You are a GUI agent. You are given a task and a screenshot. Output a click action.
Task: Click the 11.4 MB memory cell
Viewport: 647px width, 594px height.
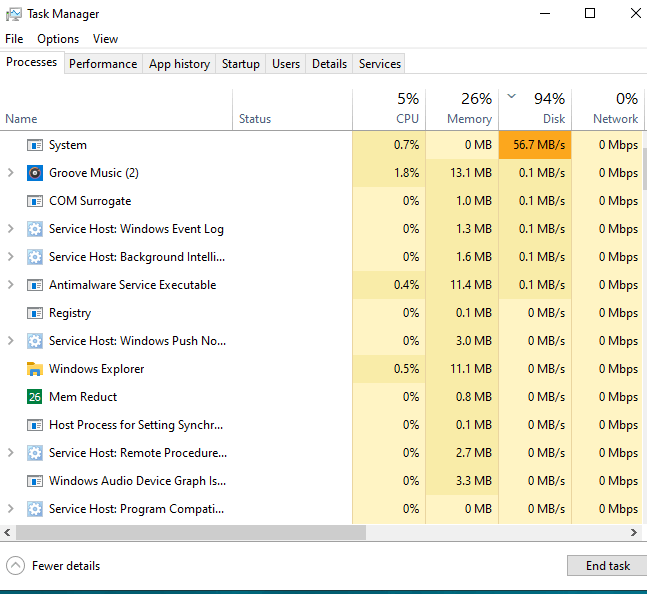[462, 285]
